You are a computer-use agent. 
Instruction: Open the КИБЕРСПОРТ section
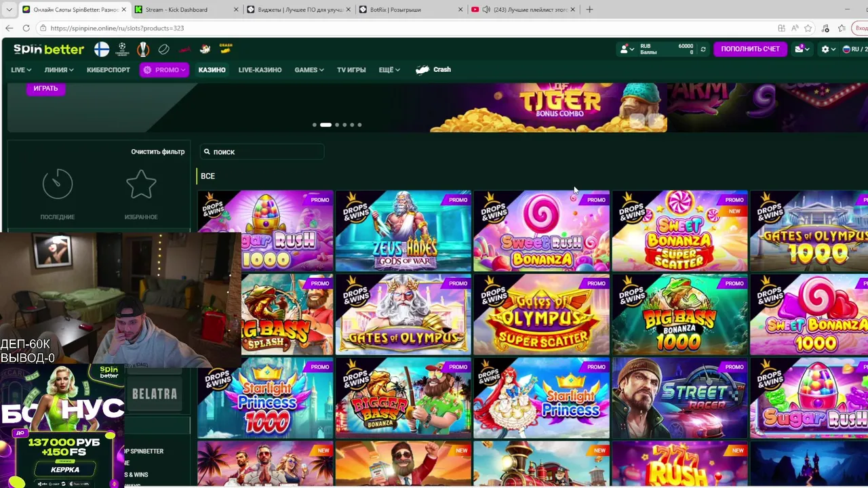(x=108, y=70)
